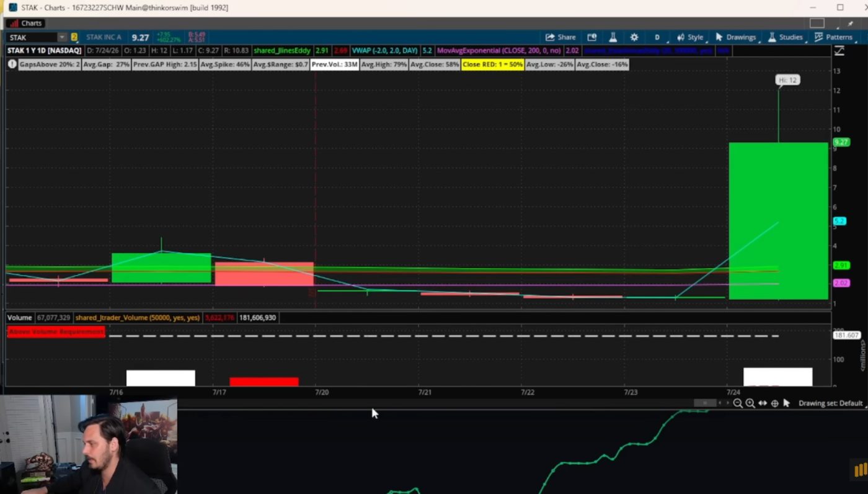Click the 2.91 green axis tag
Screen dimensions: 868x494
(x=841, y=265)
